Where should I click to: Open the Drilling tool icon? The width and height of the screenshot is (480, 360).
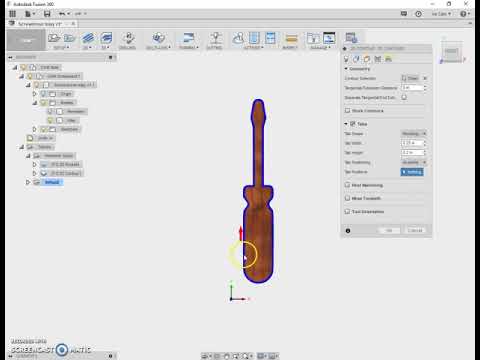tap(129, 38)
